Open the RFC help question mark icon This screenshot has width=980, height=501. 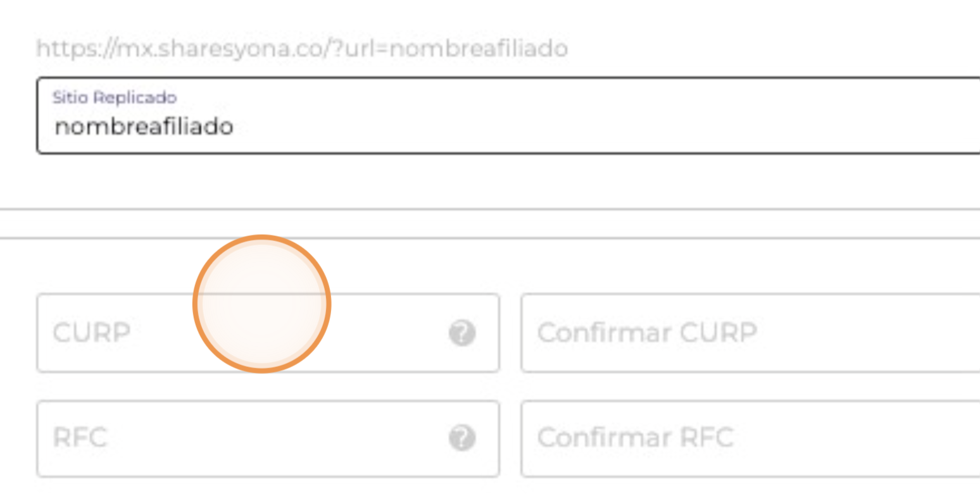[x=462, y=438]
